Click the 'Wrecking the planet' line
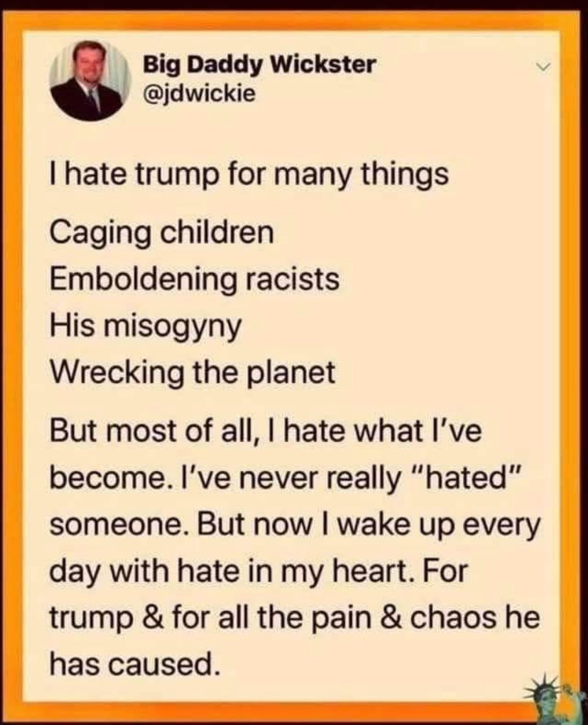This screenshot has width=588, height=725. point(193,372)
